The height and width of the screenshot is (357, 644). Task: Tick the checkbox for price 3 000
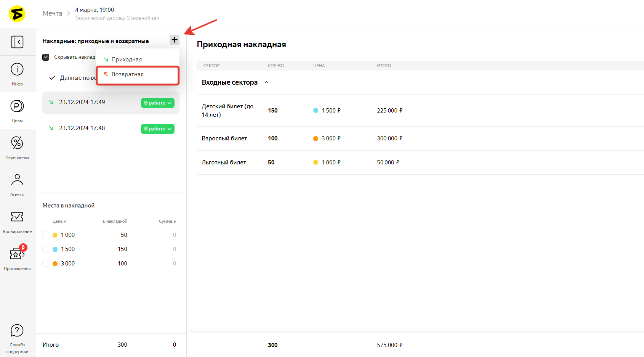tap(46, 264)
